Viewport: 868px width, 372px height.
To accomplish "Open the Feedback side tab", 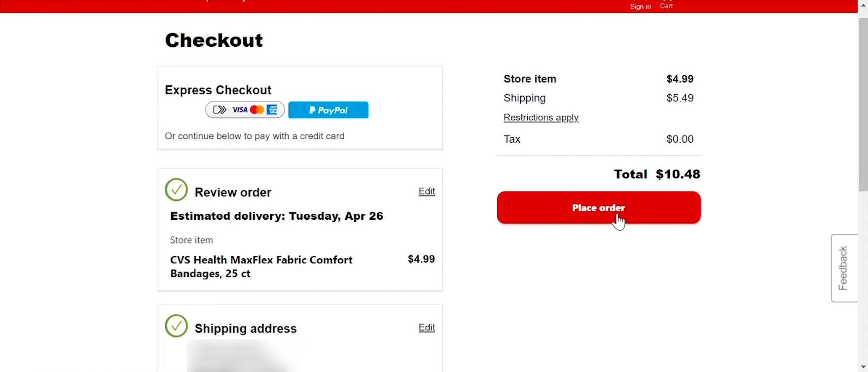I will [843, 268].
